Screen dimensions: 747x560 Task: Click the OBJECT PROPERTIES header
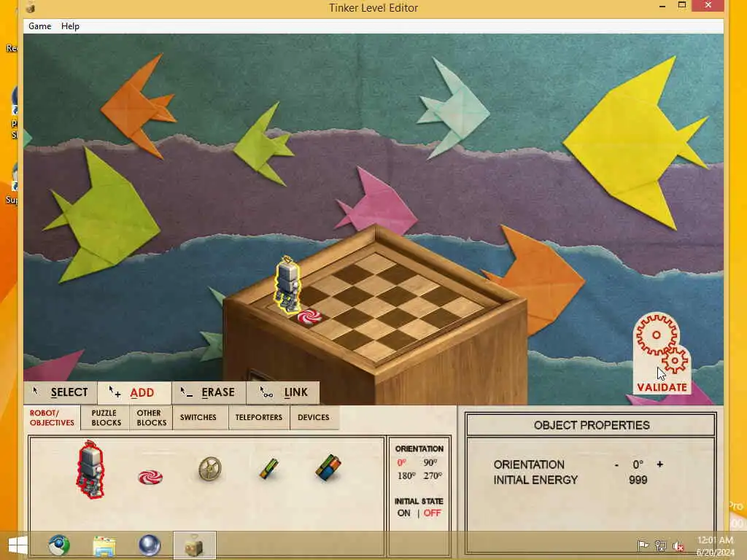coord(591,425)
